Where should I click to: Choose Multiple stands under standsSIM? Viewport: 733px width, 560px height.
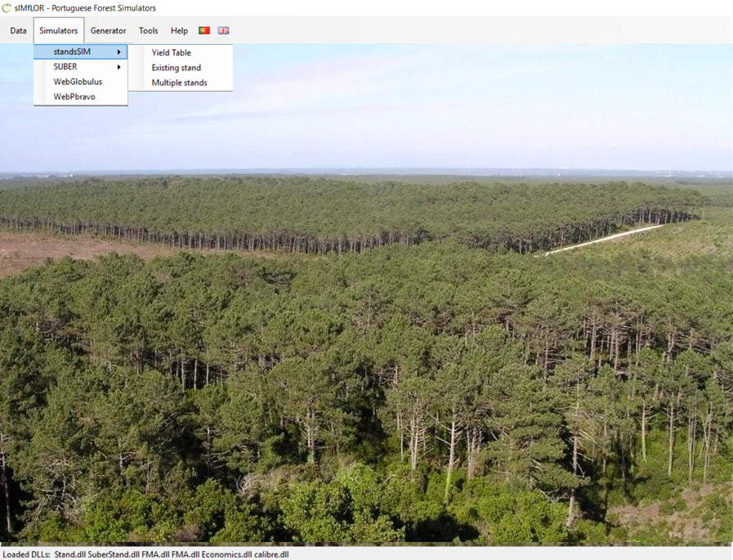(x=181, y=83)
